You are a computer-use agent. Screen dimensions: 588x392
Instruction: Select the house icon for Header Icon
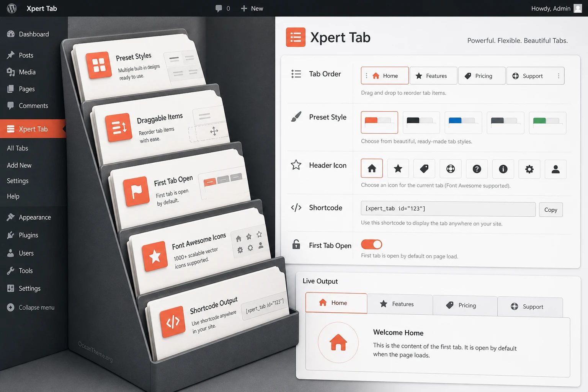[x=372, y=168]
